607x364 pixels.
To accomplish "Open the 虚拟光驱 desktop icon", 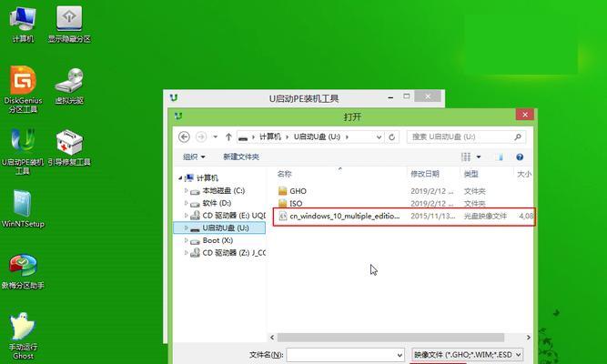I will (69, 86).
